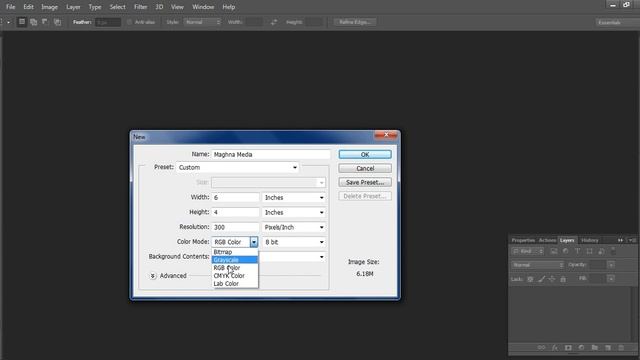Swap width and height arrows icon

pyautogui.click(x=274, y=22)
